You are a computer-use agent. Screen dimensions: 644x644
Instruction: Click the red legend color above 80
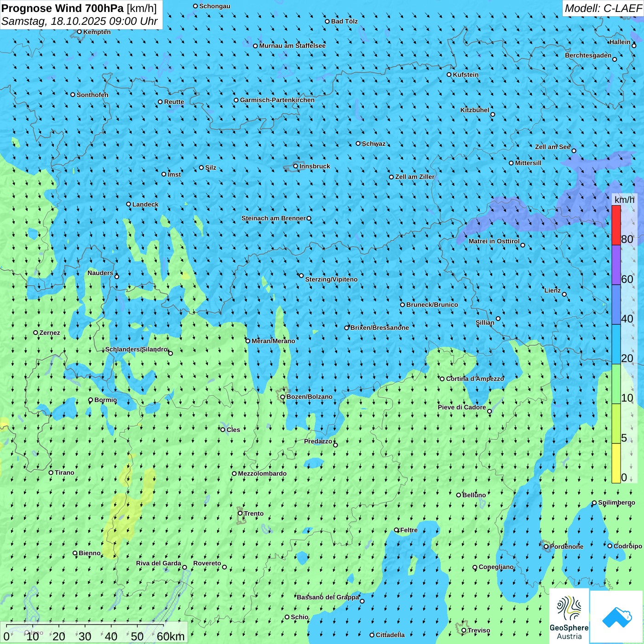tap(616, 225)
